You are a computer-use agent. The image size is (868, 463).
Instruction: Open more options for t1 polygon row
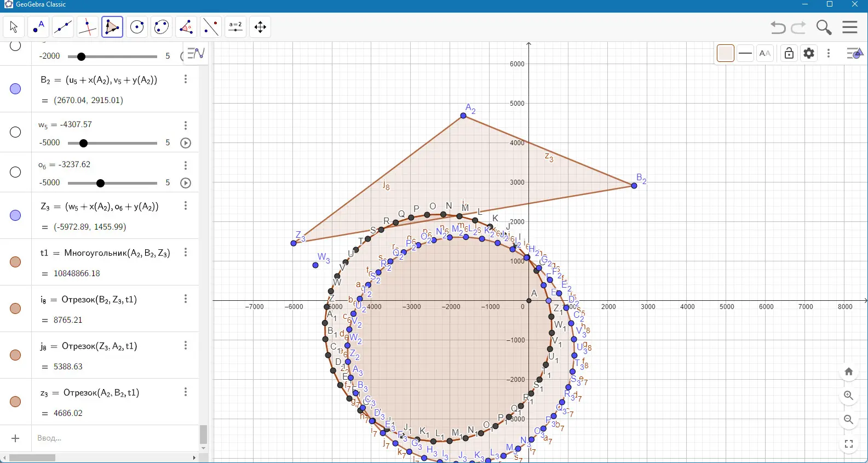(186, 252)
